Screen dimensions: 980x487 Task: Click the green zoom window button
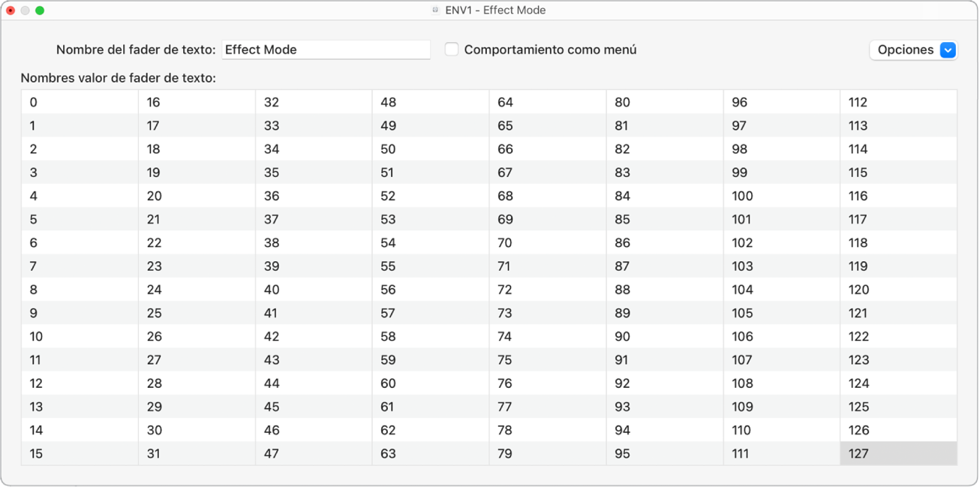coord(40,11)
